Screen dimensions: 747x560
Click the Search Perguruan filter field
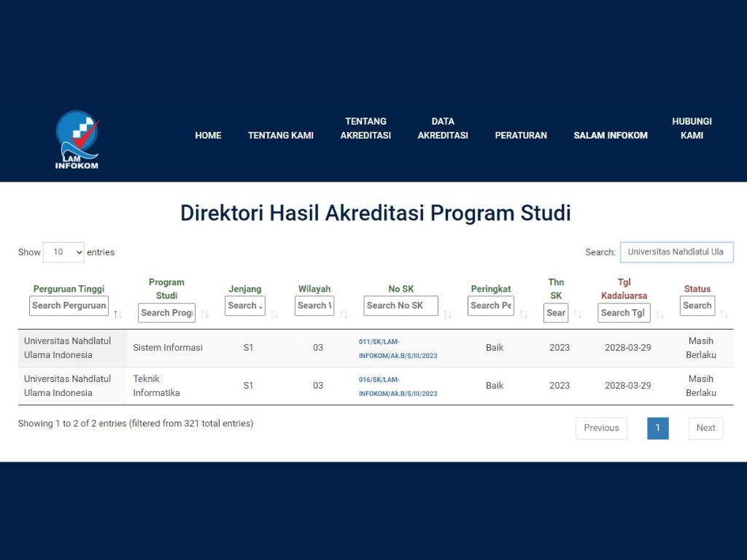(x=69, y=306)
